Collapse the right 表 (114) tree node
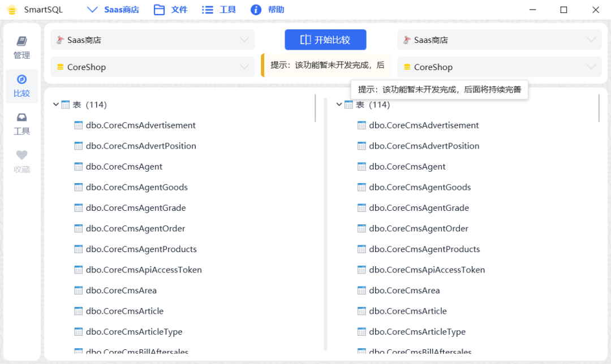 point(339,105)
